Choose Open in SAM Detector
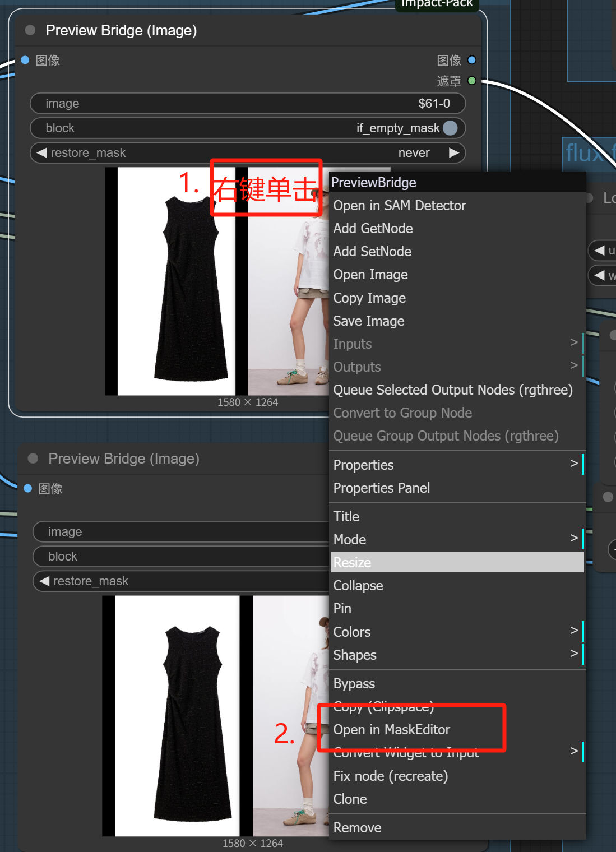 pyautogui.click(x=399, y=206)
